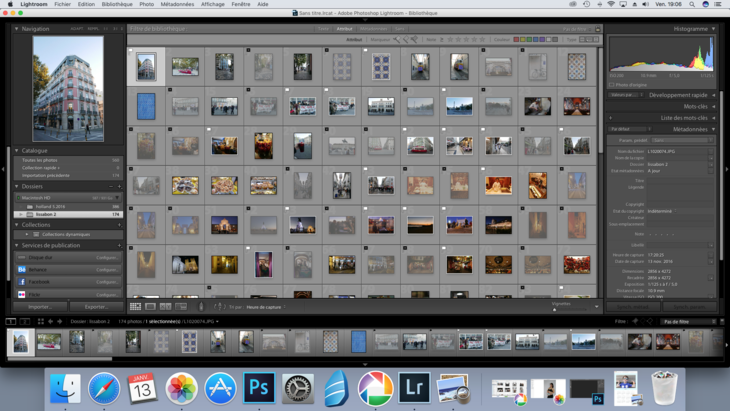Expand Collections dynamiques tree item
The width and height of the screenshot is (730, 411).
(27, 235)
